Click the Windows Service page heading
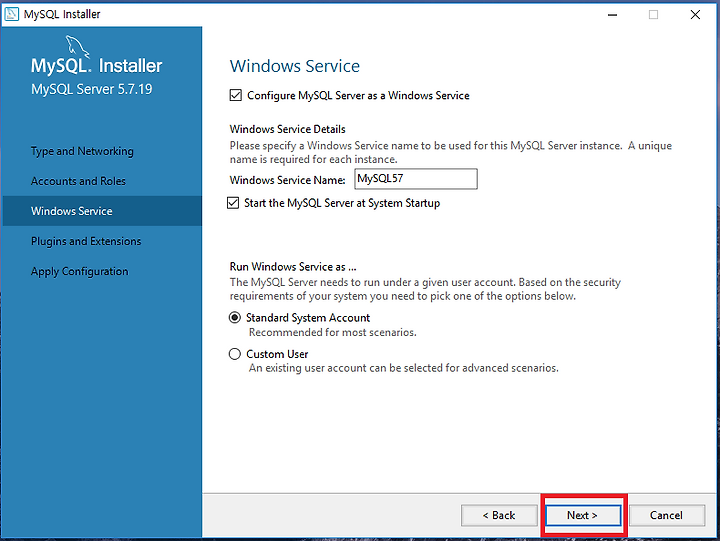 click(x=295, y=66)
